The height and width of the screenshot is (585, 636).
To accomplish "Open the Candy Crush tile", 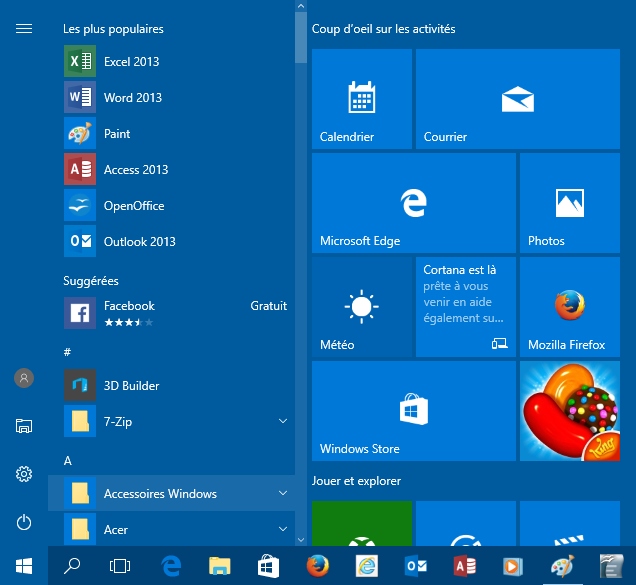I will pos(570,411).
